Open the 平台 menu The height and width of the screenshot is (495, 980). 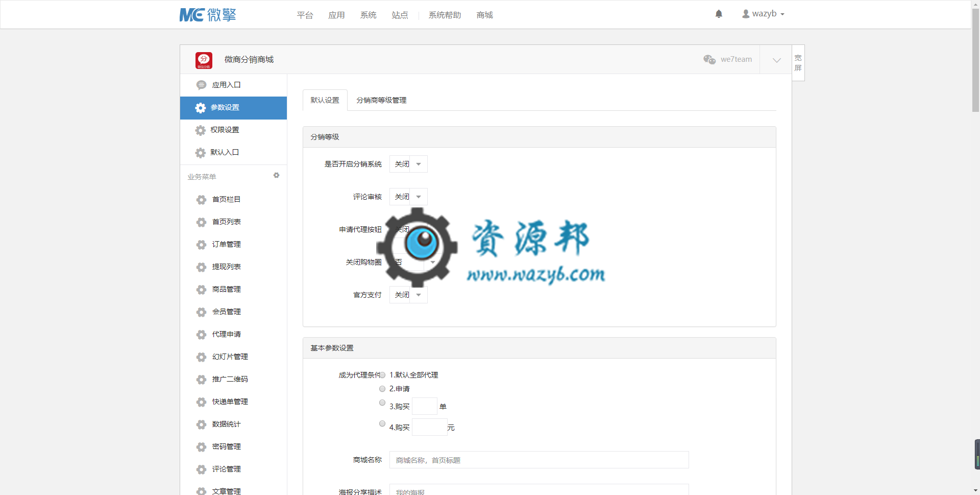click(x=305, y=15)
